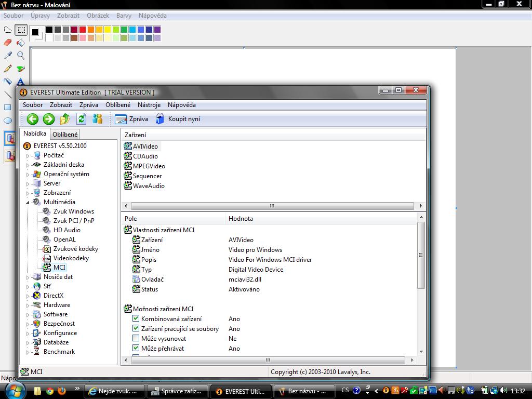Open the Správce zařízení taskbar button
Screen dimensions: 532x399
click(x=178, y=391)
